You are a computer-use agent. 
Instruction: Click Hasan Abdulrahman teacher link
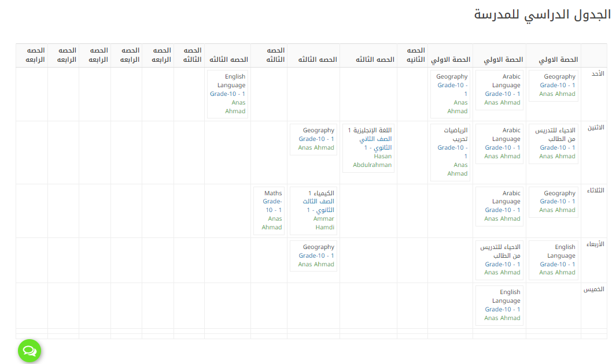pyautogui.click(x=372, y=161)
